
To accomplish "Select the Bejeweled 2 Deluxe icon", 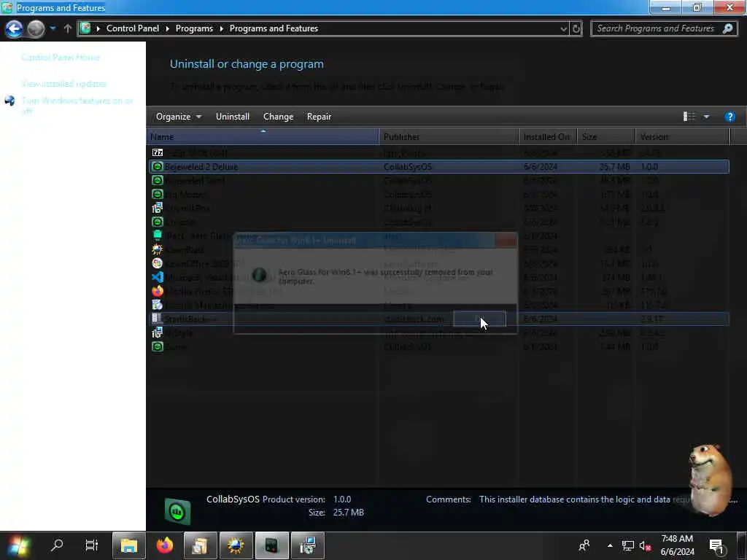I will 158,167.
